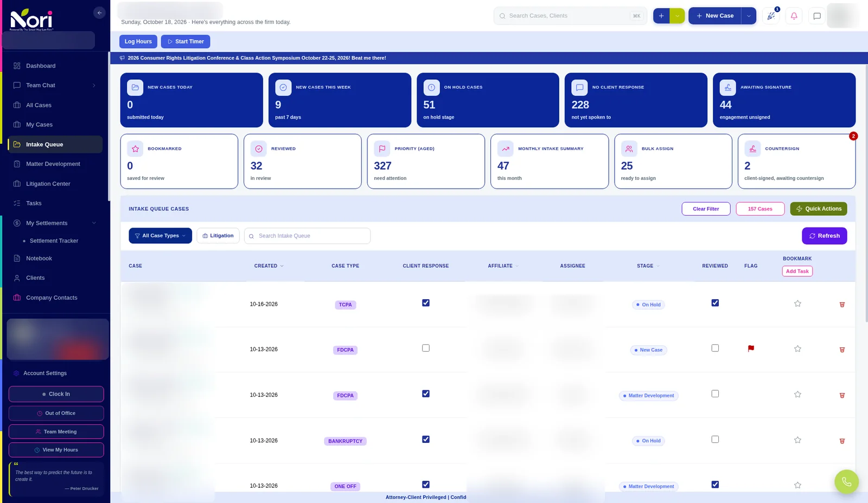Bookmark the New Case FDCPA row star
The width and height of the screenshot is (868, 503).
(x=797, y=349)
